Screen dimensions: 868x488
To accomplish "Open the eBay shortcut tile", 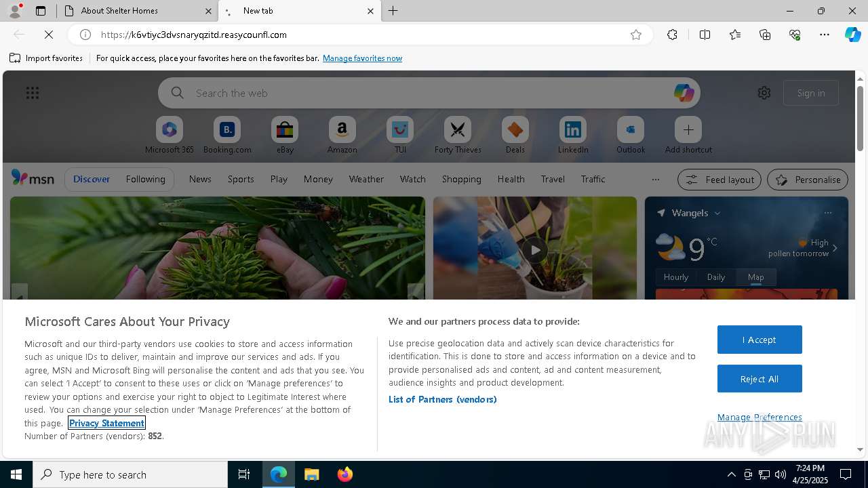I will click(x=285, y=135).
